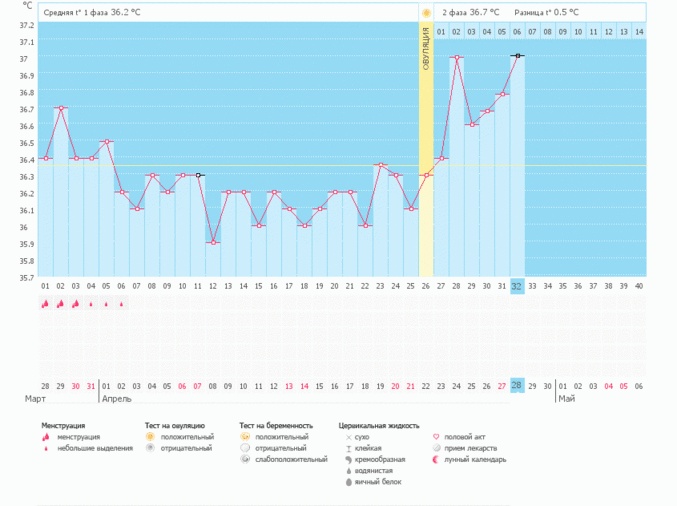Select negative ovulation test legend icon

pyautogui.click(x=150, y=448)
